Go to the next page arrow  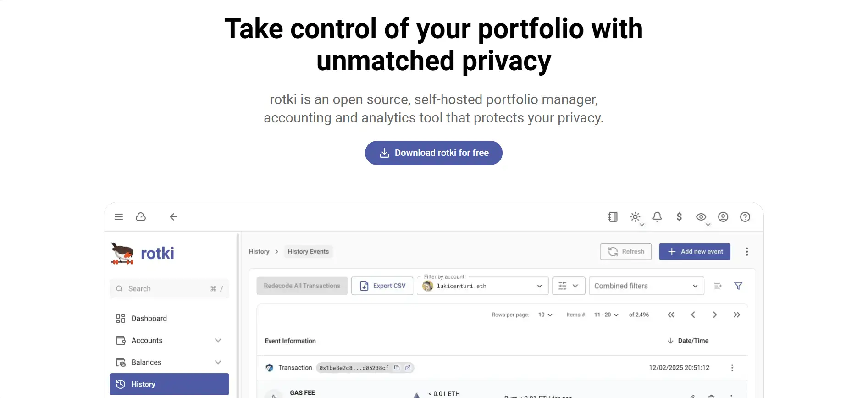(714, 315)
